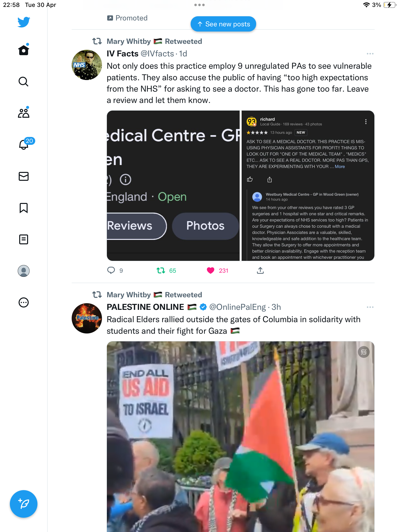Open the @OnlinePalEng profile handle

[237, 307]
